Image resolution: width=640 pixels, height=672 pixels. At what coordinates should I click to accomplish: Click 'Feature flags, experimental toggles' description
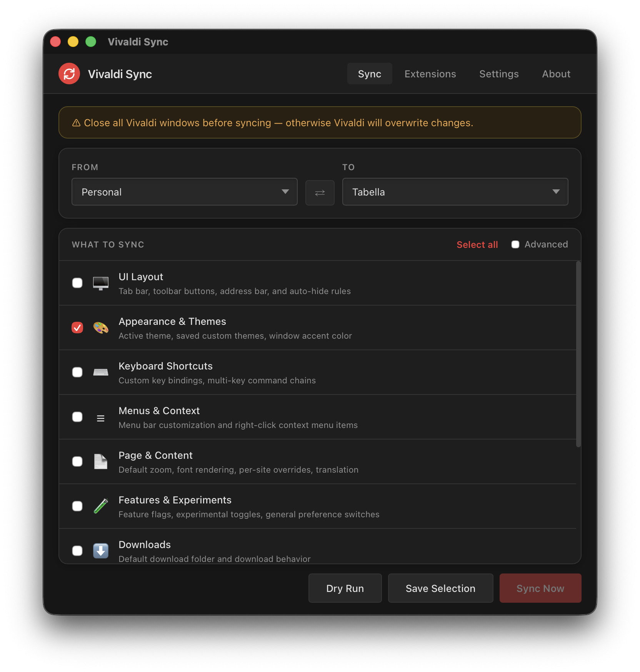click(249, 515)
